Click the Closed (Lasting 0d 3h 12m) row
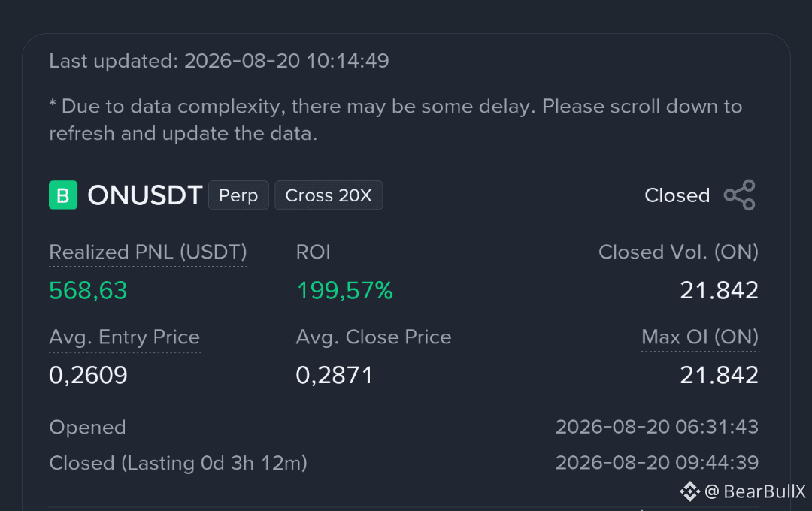Viewport: 812px width, 511px height. coord(404,463)
